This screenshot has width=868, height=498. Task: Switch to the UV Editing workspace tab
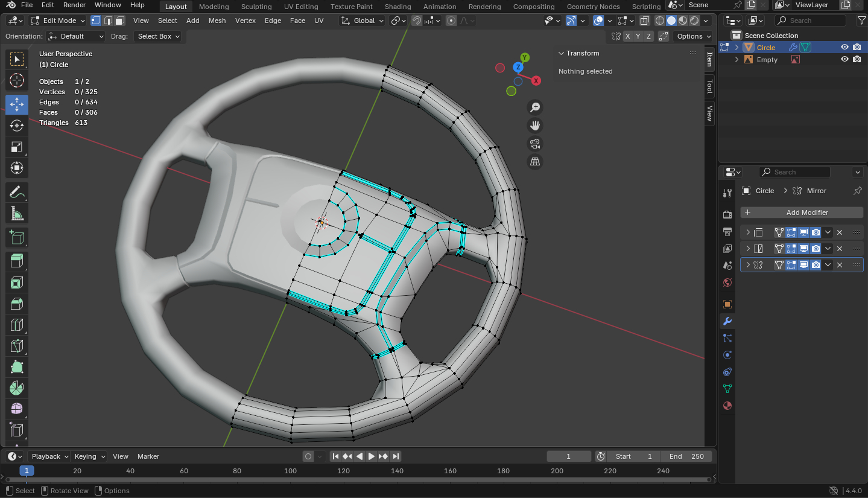[x=300, y=7]
